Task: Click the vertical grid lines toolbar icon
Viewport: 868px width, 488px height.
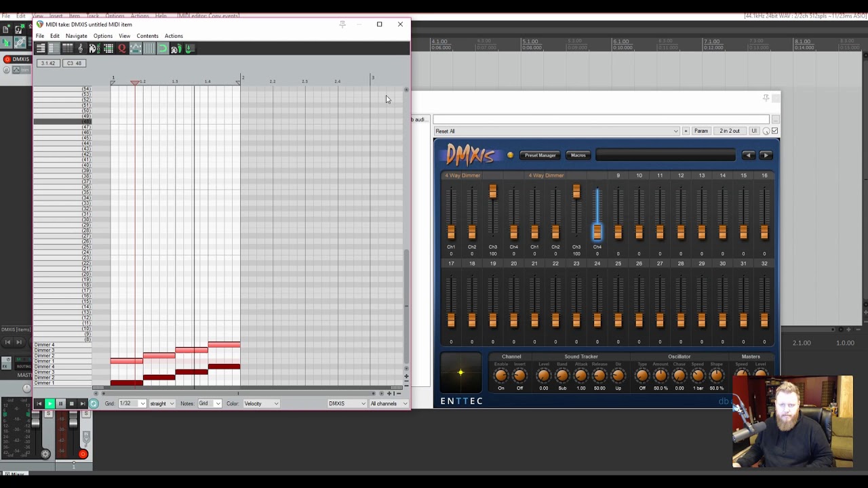Action: 149,48
